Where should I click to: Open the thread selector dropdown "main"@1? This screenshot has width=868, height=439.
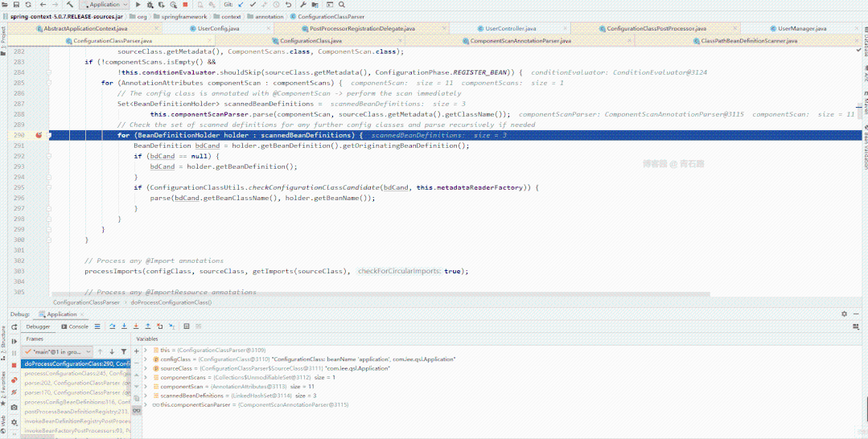pyautogui.click(x=57, y=352)
